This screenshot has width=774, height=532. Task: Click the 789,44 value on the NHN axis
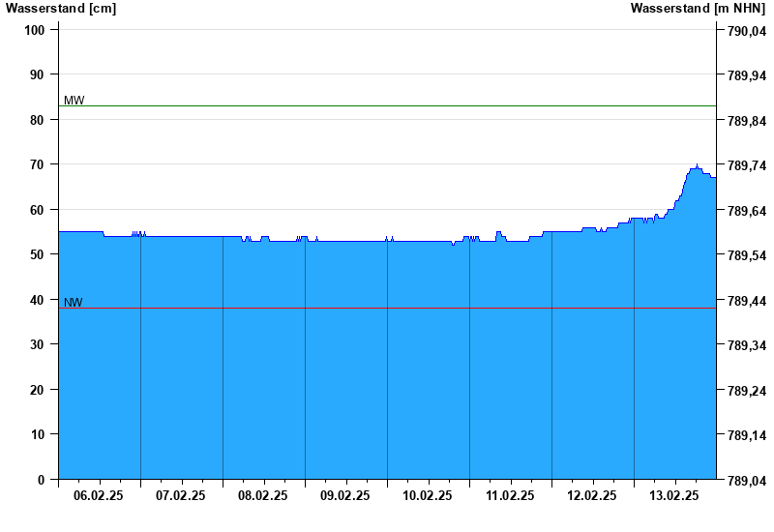[745, 300]
